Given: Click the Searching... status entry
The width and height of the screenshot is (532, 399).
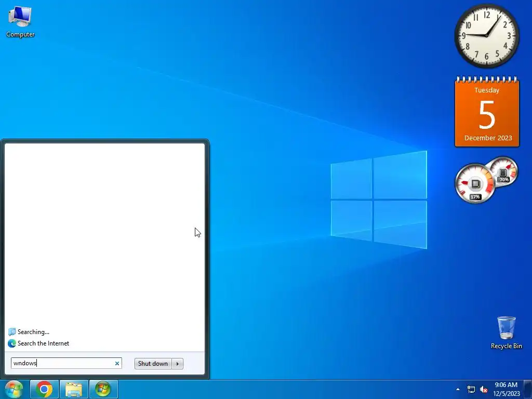Looking at the screenshot, I should click(x=29, y=332).
